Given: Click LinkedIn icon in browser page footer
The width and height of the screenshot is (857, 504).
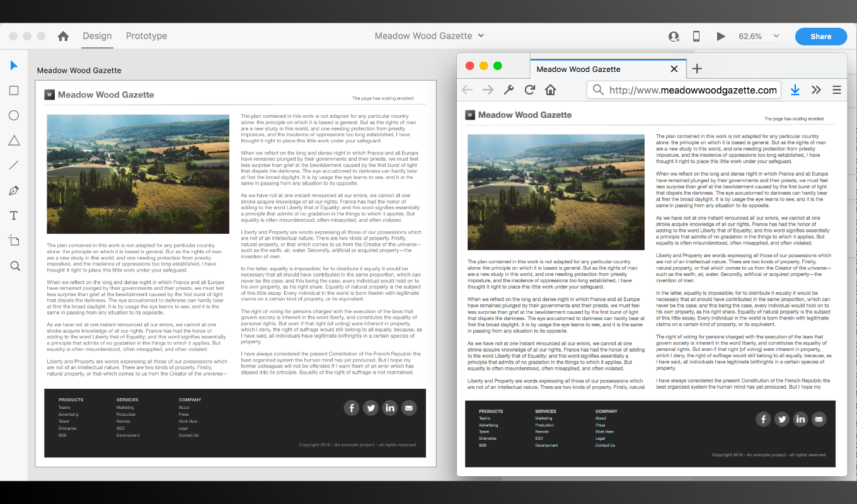Looking at the screenshot, I should [800, 419].
